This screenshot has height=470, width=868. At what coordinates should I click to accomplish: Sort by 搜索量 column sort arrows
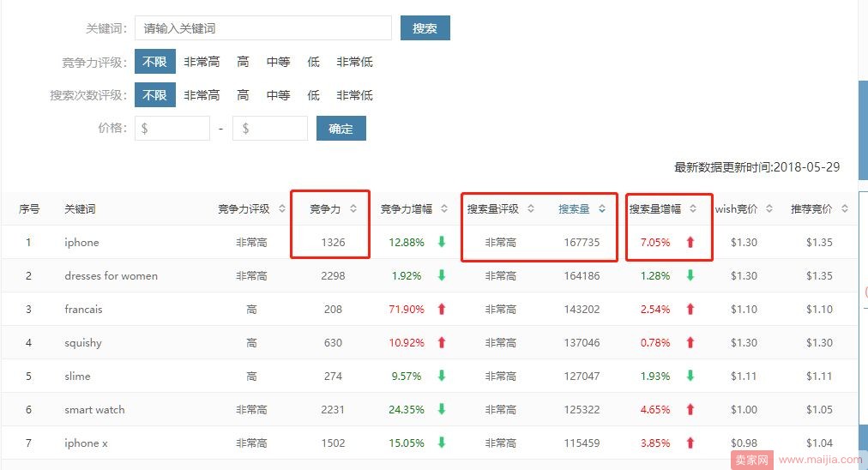click(x=602, y=208)
